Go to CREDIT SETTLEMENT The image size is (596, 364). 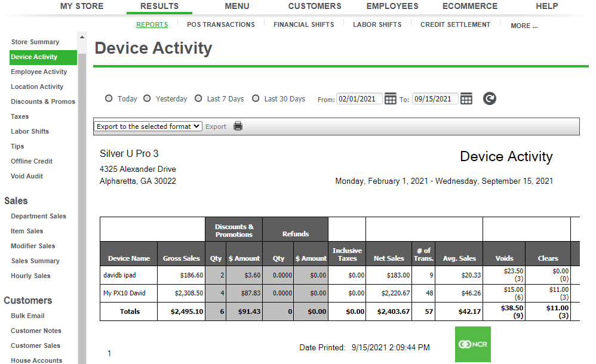coord(455,24)
